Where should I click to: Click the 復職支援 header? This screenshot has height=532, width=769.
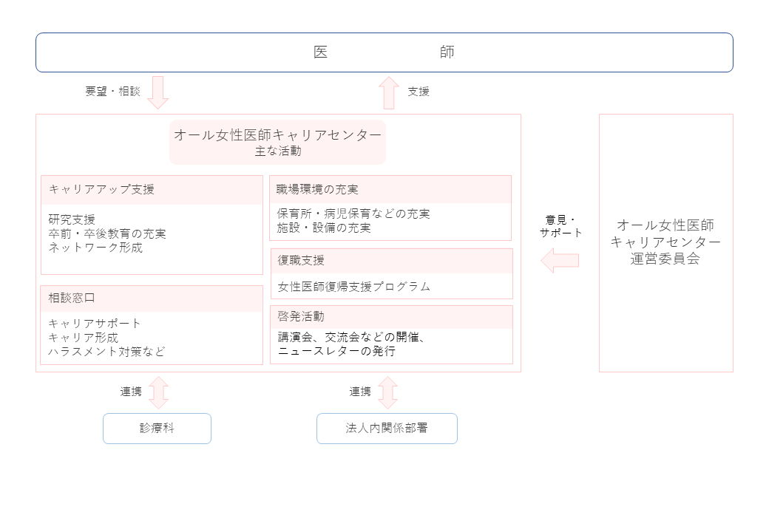click(391, 261)
